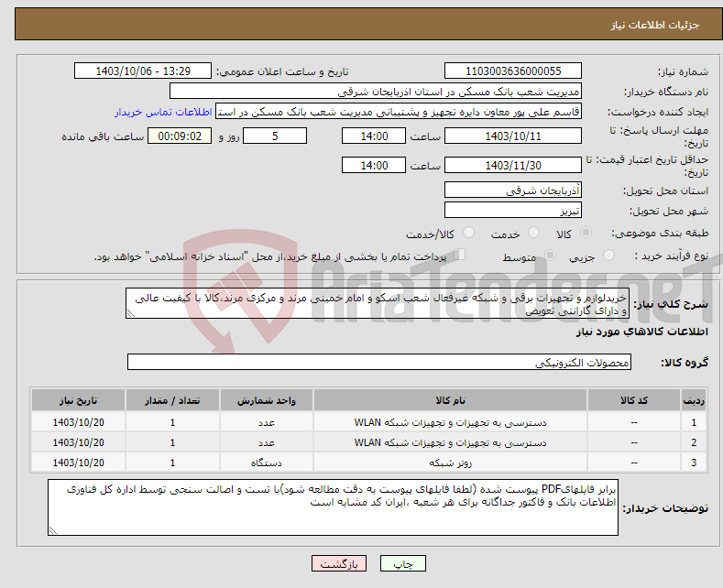Select کالا radio button
Viewport: 723px width, 588px height.
pos(586,233)
